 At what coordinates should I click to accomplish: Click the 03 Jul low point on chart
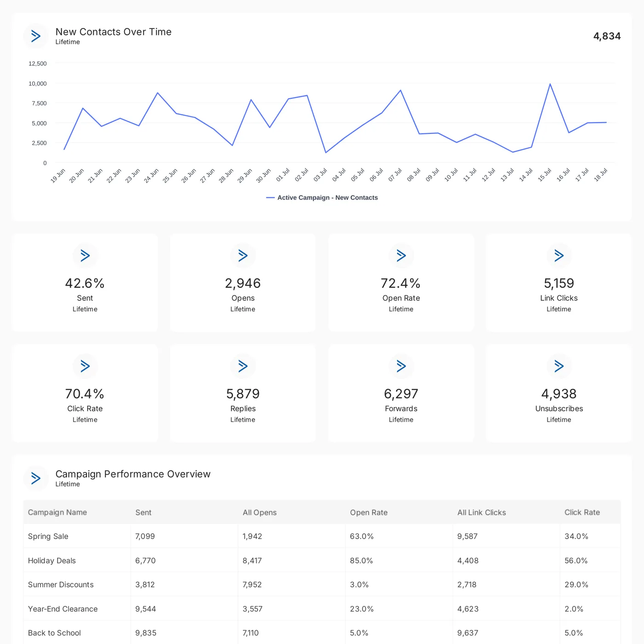click(326, 152)
